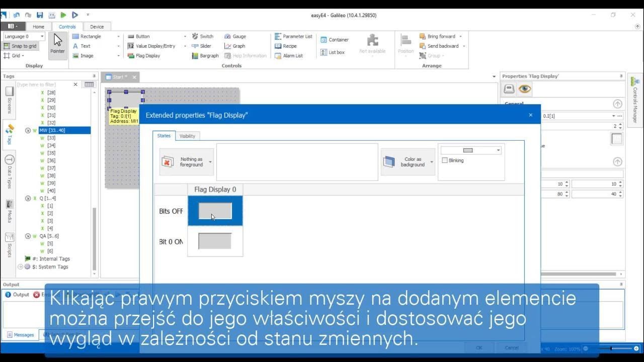644x362 pixels.
Task: Click the eye visibility properties icon
Action: tap(525, 89)
